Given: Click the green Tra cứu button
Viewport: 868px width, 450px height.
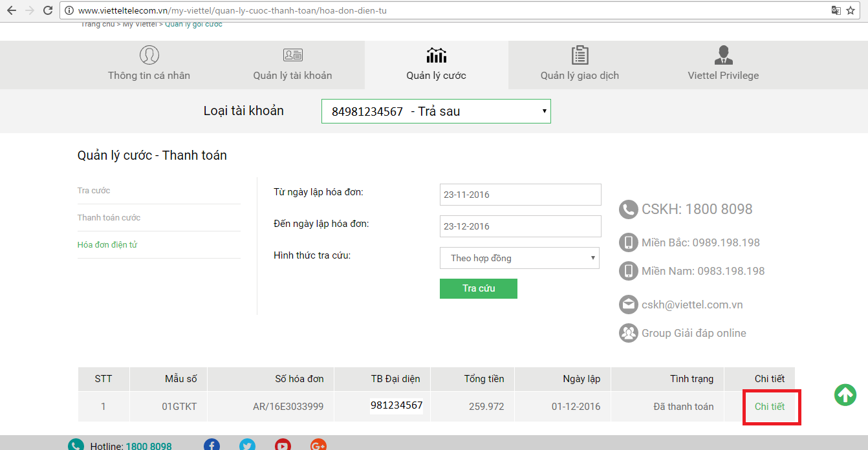Looking at the screenshot, I should pos(479,288).
